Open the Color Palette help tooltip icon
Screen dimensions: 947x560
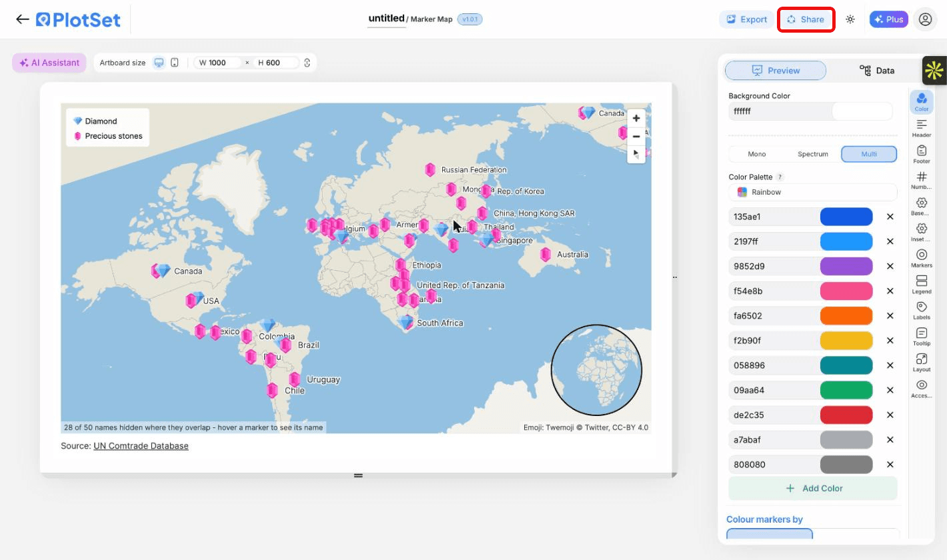point(780,177)
